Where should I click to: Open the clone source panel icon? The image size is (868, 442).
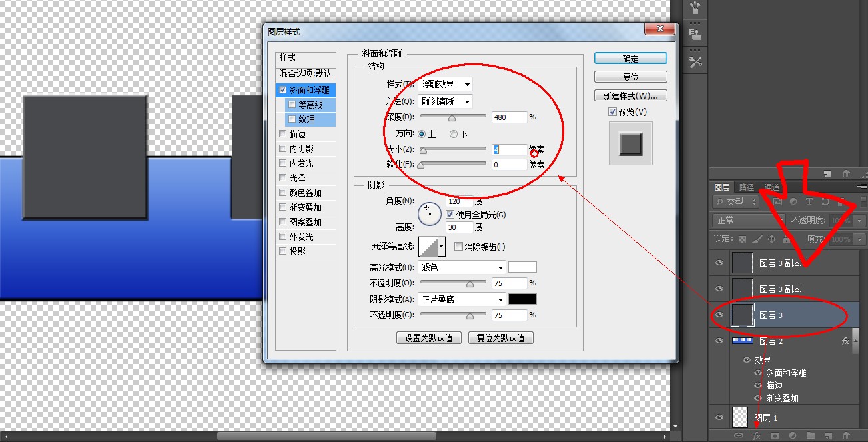click(x=696, y=34)
